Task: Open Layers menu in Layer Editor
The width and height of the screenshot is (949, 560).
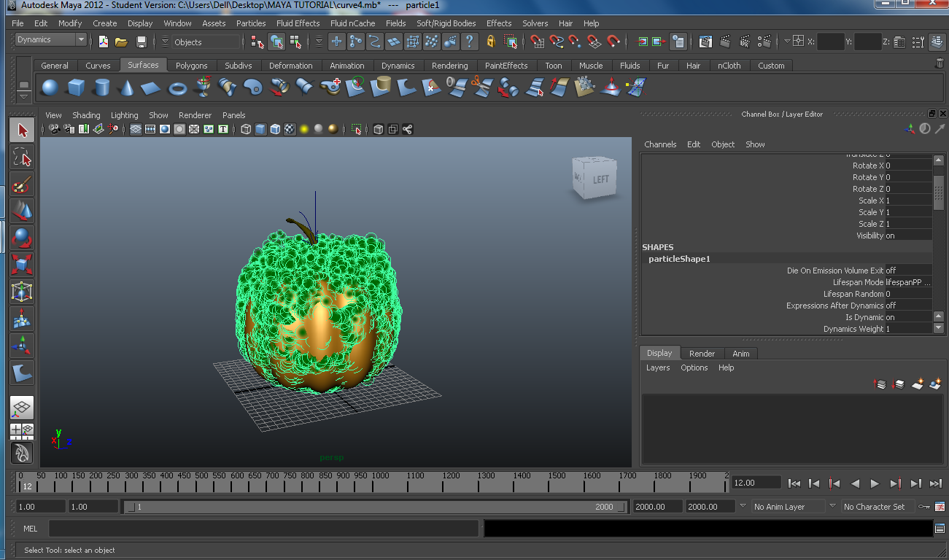Action: (x=657, y=367)
